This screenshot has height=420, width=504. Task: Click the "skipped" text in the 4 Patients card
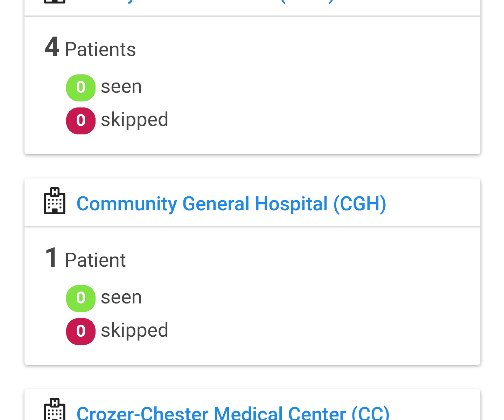click(134, 120)
